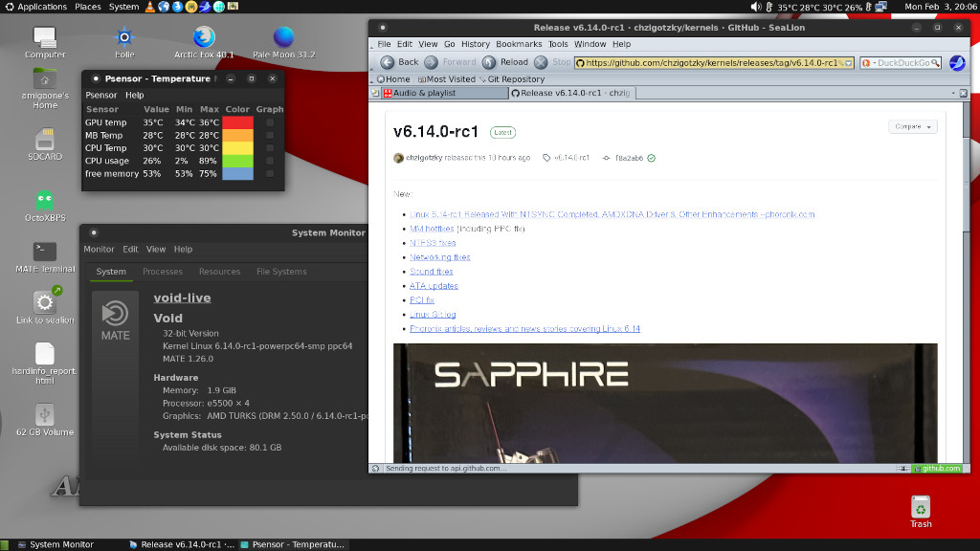Viewport: 980px width, 551px height.
Task: Toggle Graph checkbox for MB Temp
Action: pos(270,136)
